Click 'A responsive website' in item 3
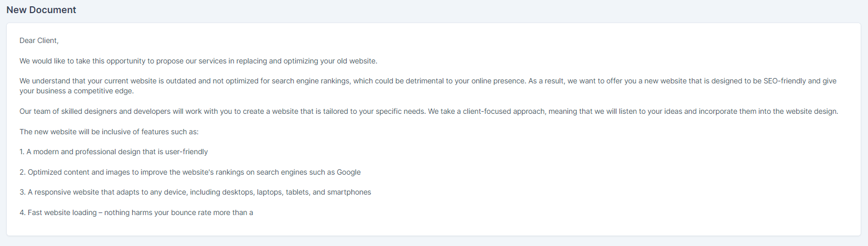868x246 pixels. coord(63,192)
